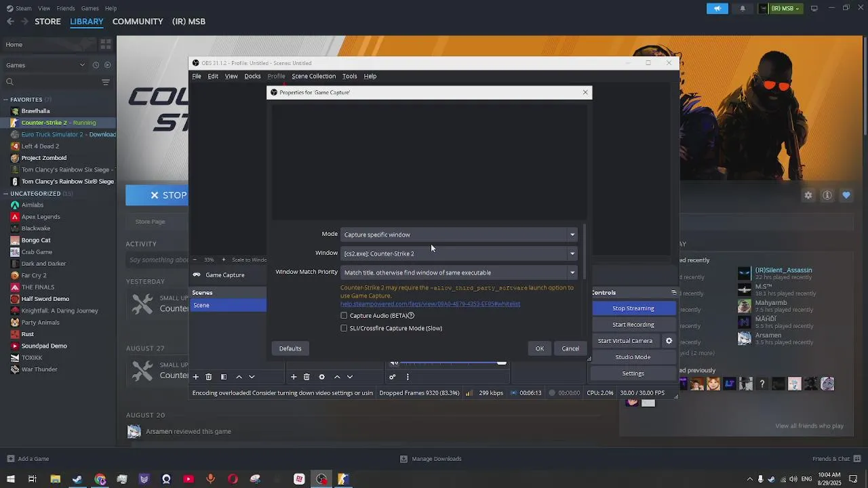This screenshot has width=868, height=488.
Task: Open OBS Settings from Controls dock
Action: coord(633,373)
